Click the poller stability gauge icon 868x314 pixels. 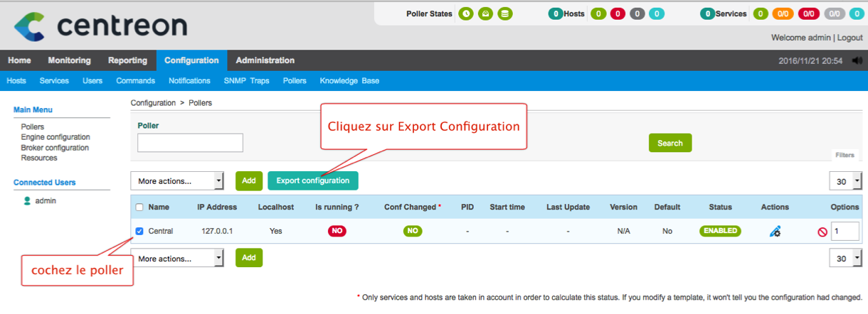pos(485,13)
